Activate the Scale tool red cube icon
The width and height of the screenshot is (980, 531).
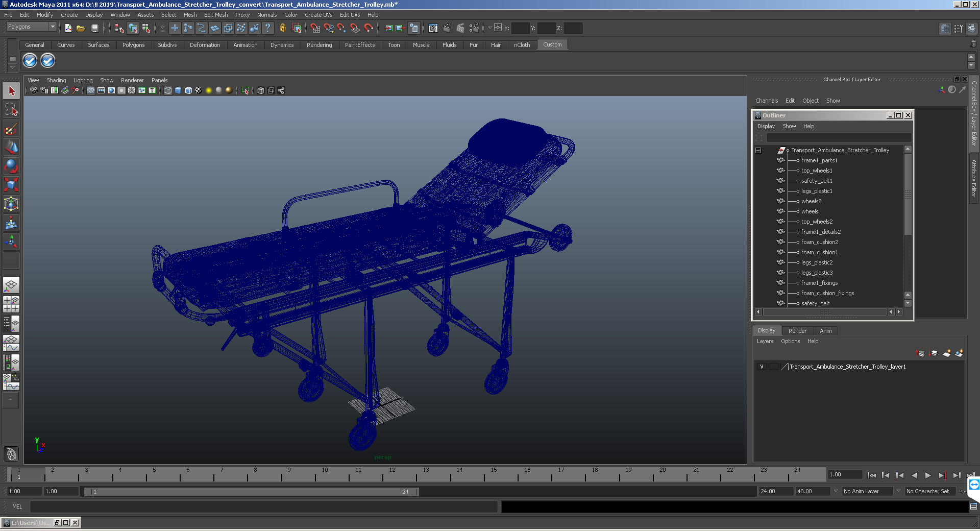pos(11,184)
